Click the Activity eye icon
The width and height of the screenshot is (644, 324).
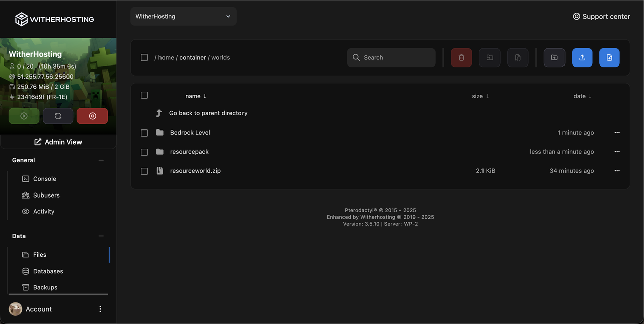tap(26, 211)
